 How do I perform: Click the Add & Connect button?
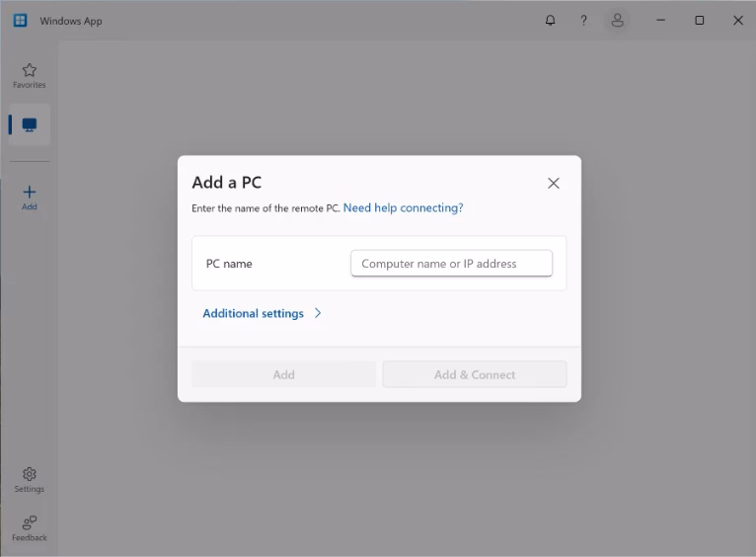coord(475,374)
